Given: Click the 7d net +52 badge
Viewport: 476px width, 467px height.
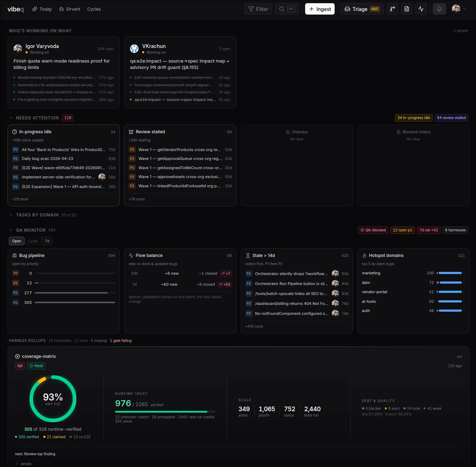Looking at the screenshot, I should tap(428, 230).
